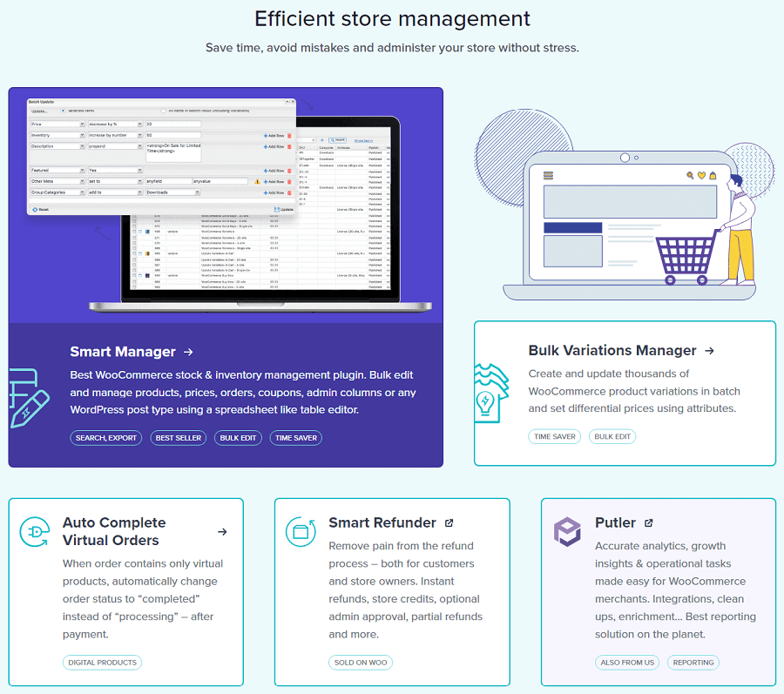Viewport: 784px width, 694px height.
Task: Click the Smart Refunder description text
Action: point(405,590)
